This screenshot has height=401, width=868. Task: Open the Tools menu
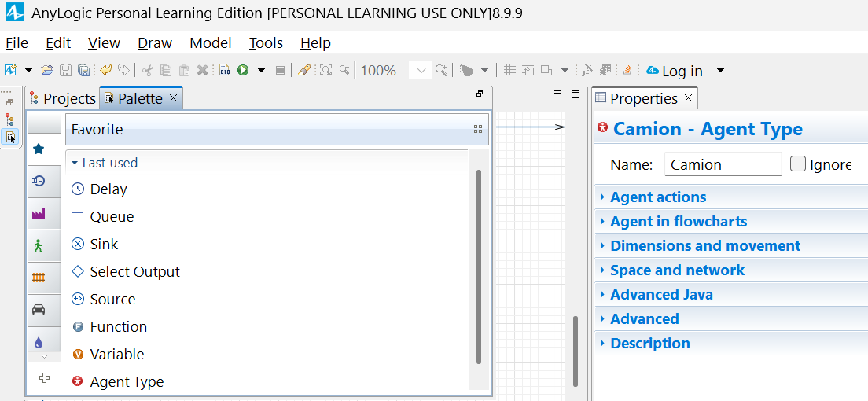coord(266,42)
